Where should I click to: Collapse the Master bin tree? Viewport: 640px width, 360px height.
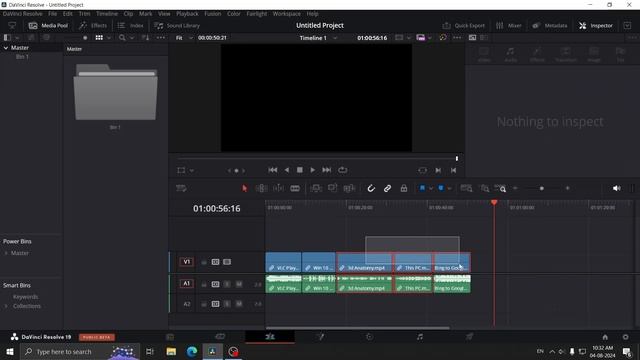(x=6, y=48)
